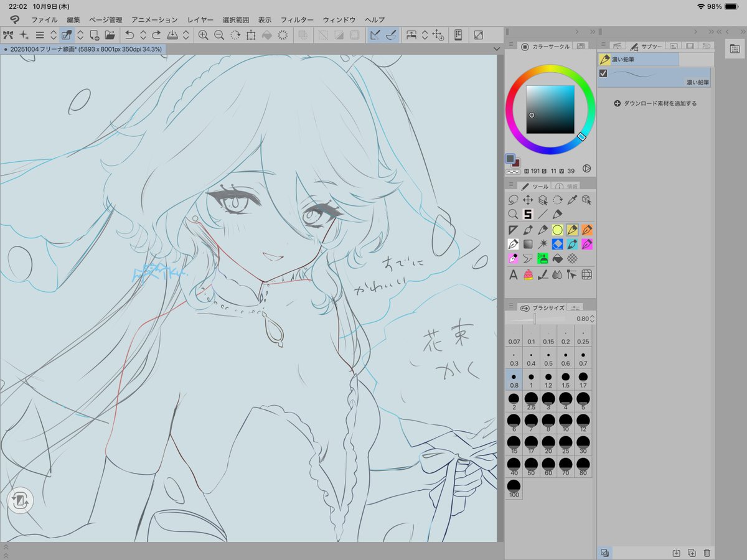Toggle snap to ruler toolbar button
Viewport: 747px width, 560px height.
[375, 35]
